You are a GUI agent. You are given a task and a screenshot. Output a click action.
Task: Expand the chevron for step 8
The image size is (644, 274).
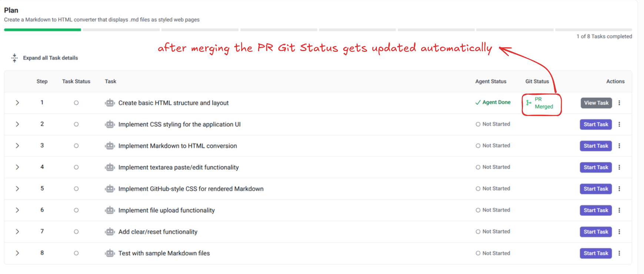pyautogui.click(x=17, y=253)
